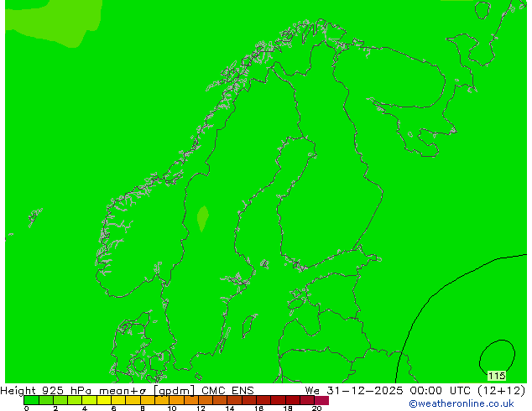This screenshot has height=411, width=532.
Task: Select the '00:00 UTC' time text
Action: click(x=440, y=391)
